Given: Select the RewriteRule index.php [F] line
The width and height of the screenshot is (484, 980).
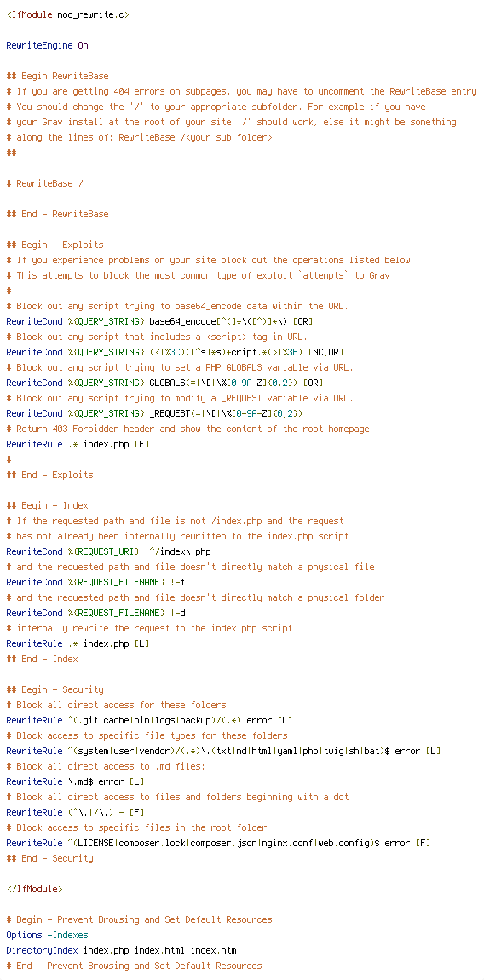Looking at the screenshot, I should 78,444.
